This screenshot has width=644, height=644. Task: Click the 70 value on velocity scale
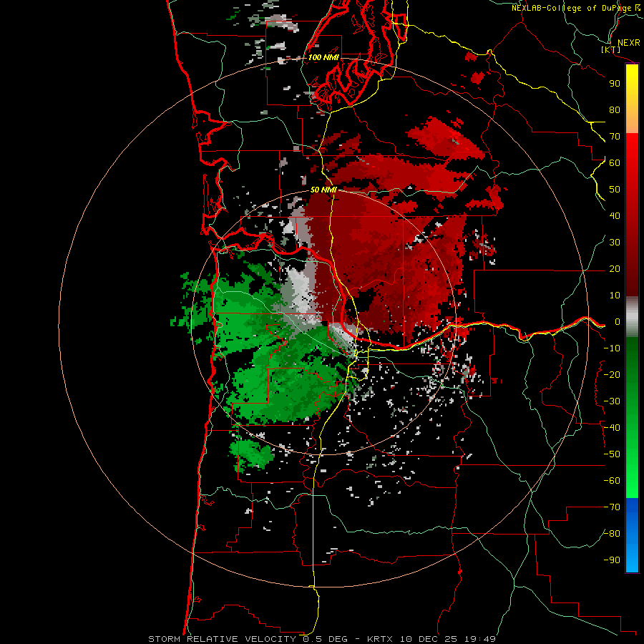pyautogui.click(x=615, y=137)
